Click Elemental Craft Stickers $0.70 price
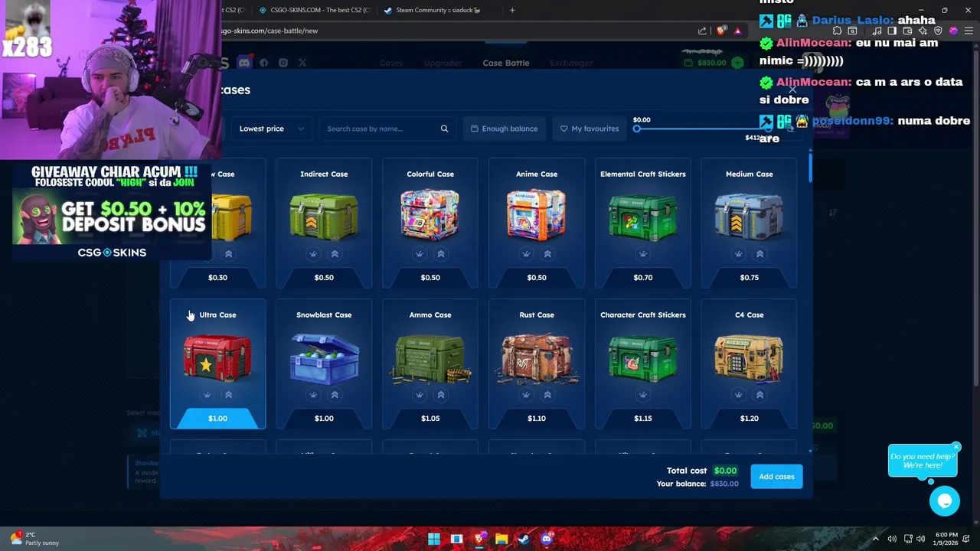Screen dimensions: 980x551 [643, 278]
